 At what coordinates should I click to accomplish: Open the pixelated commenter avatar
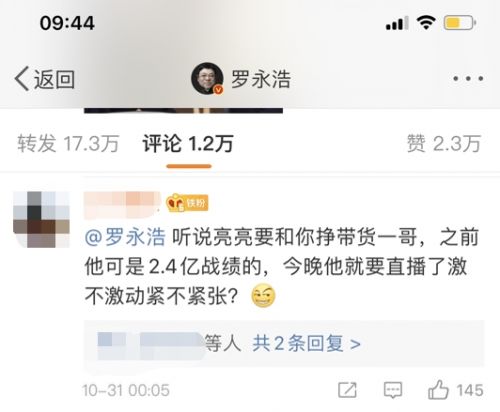pos(41,219)
